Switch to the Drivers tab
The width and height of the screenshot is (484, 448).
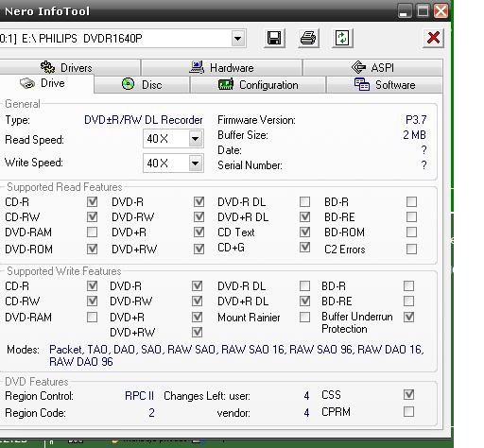pyautogui.click(x=70, y=67)
